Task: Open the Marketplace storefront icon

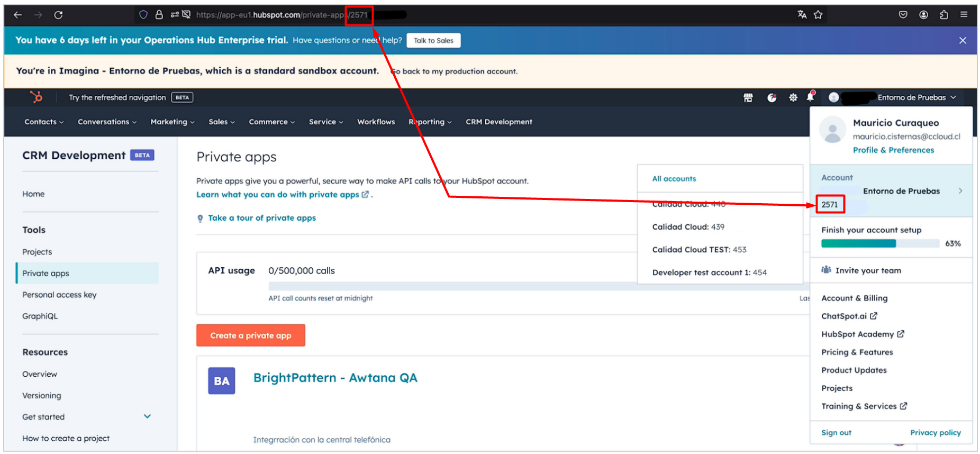Action: tap(748, 97)
